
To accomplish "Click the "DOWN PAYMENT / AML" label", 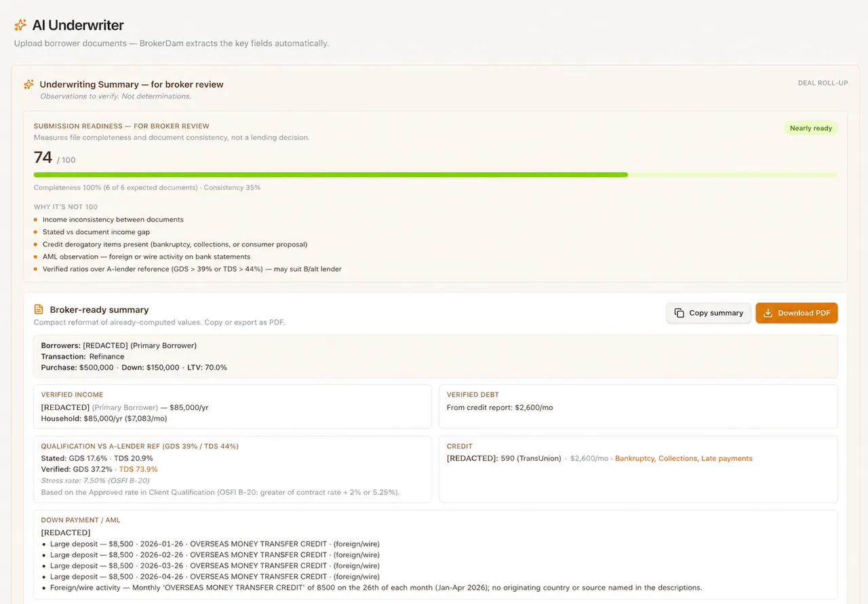I will click(x=81, y=520).
